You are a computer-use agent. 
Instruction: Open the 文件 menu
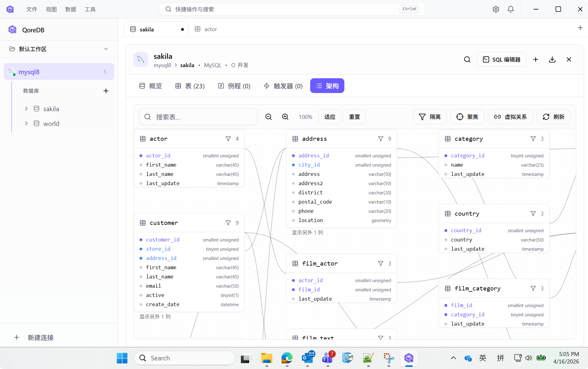(x=32, y=9)
